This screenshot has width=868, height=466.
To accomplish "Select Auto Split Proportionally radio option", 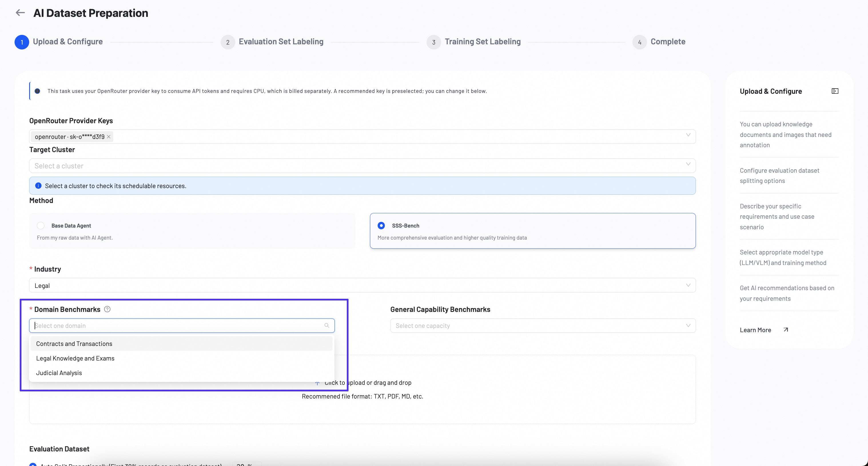I will (33, 464).
